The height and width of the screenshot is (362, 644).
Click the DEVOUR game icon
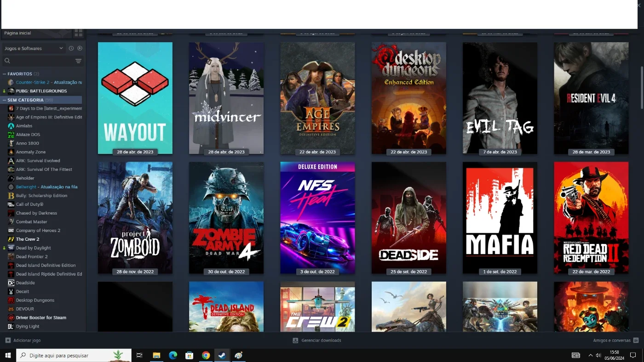coord(11,309)
